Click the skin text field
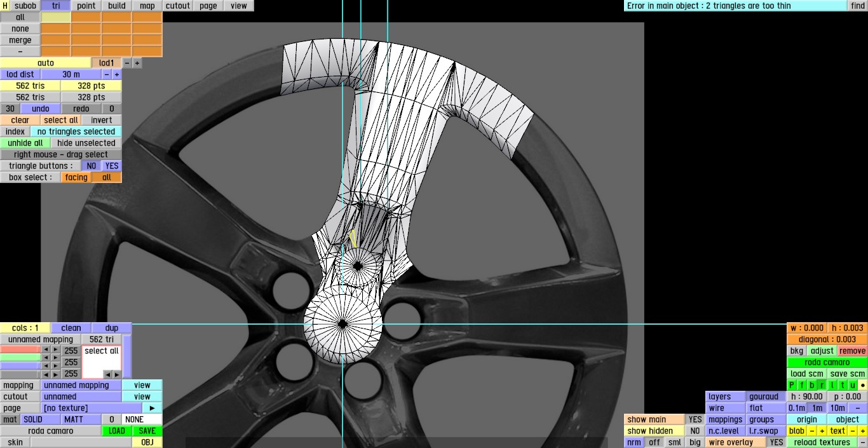The height and width of the screenshot is (448, 868). coord(81,442)
